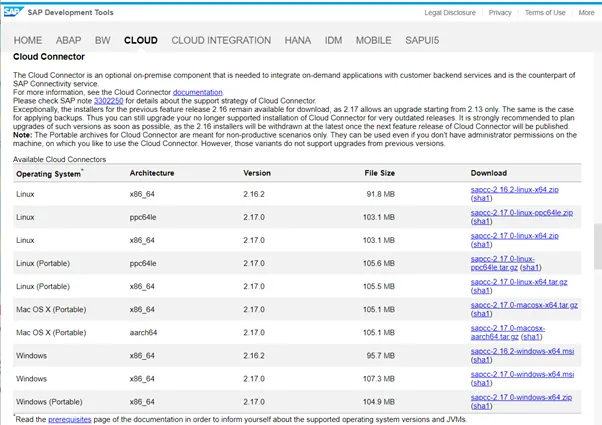Open the Privacy link

coord(500,13)
